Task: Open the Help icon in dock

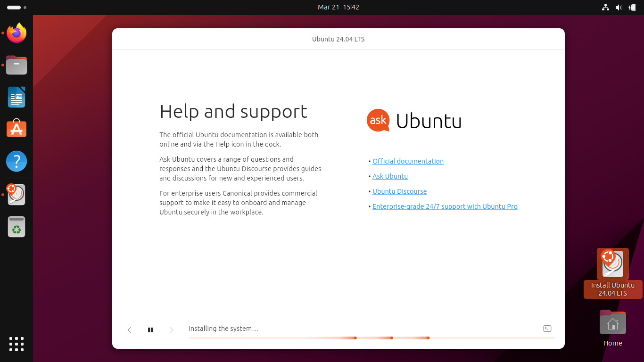Action: point(17,161)
